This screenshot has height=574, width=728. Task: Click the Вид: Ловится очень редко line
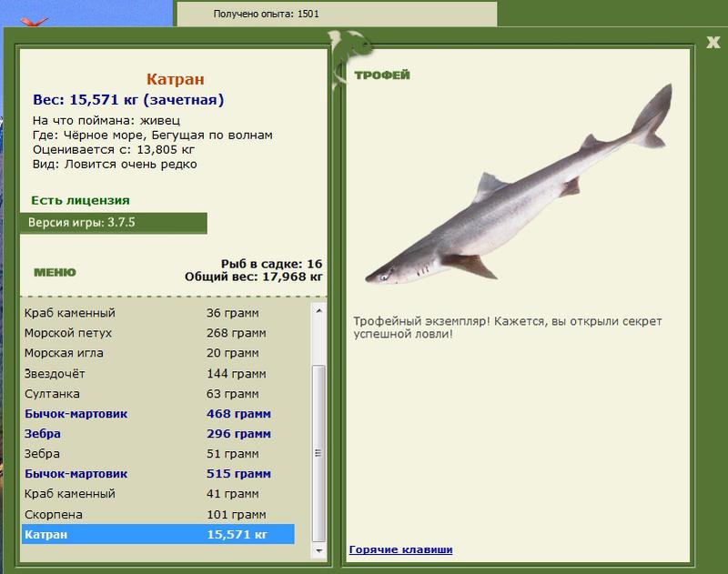115,165
